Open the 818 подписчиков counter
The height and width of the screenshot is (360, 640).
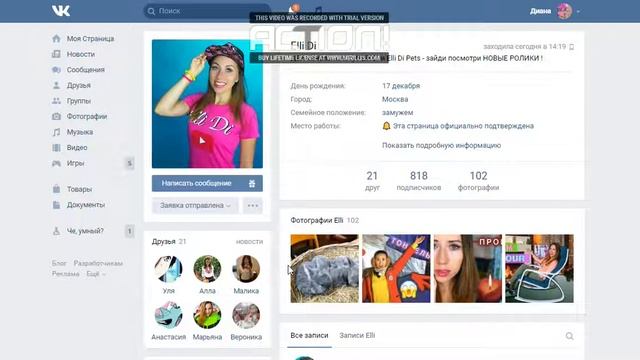tap(419, 181)
